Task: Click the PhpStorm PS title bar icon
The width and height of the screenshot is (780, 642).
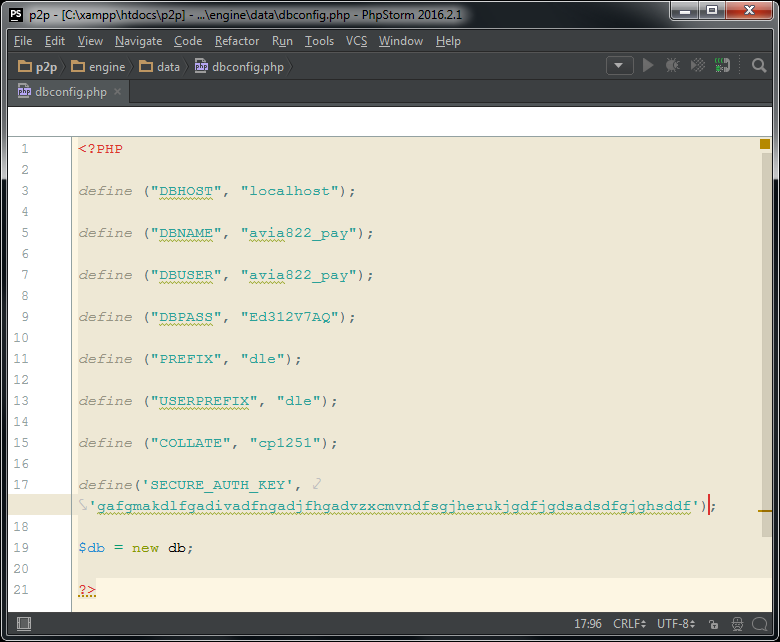Action: pyautogui.click(x=16, y=14)
